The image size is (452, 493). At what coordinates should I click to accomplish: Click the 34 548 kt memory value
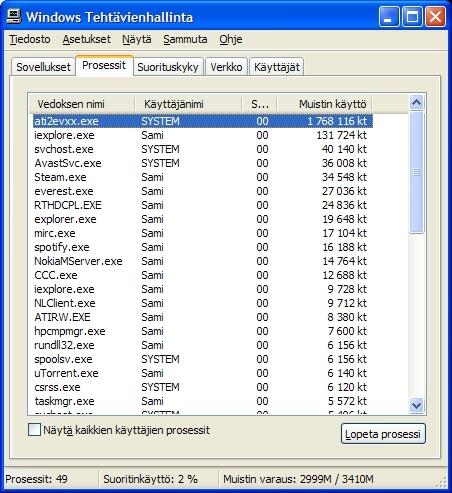(x=344, y=177)
